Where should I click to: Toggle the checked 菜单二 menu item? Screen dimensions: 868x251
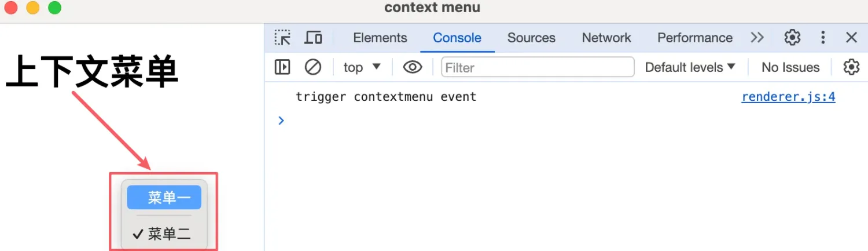pyautogui.click(x=164, y=234)
